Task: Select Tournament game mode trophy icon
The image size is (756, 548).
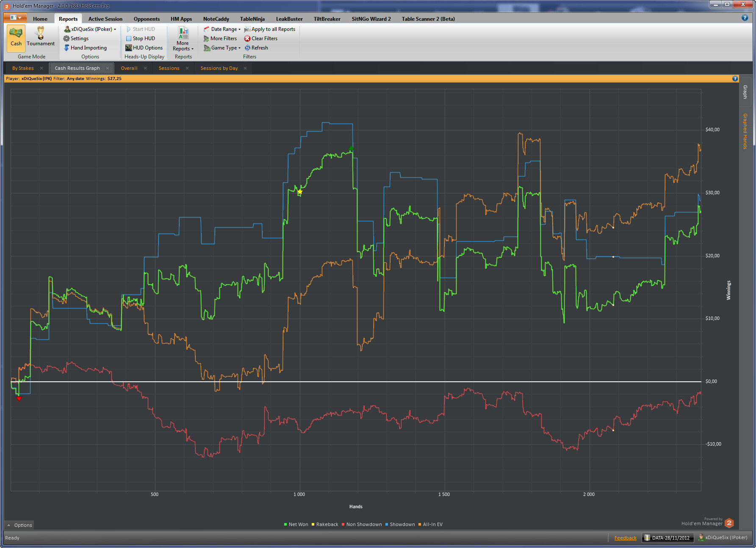Action: 41,37
